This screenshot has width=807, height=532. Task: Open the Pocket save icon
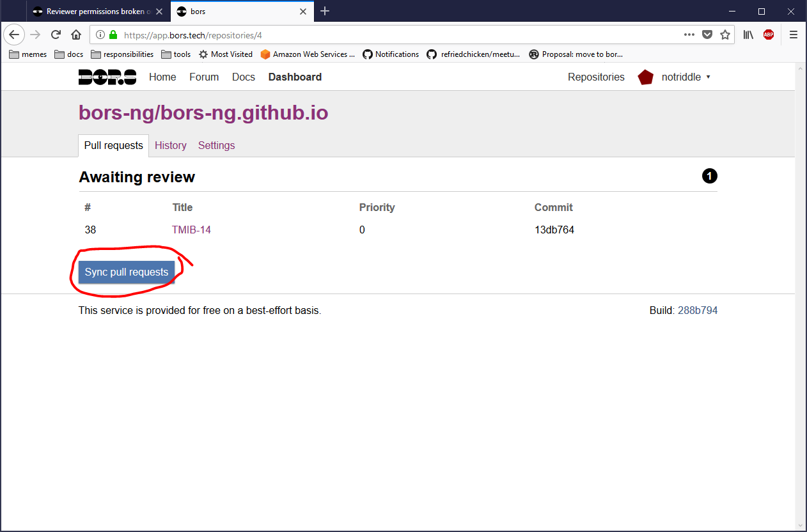pyautogui.click(x=707, y=35)
